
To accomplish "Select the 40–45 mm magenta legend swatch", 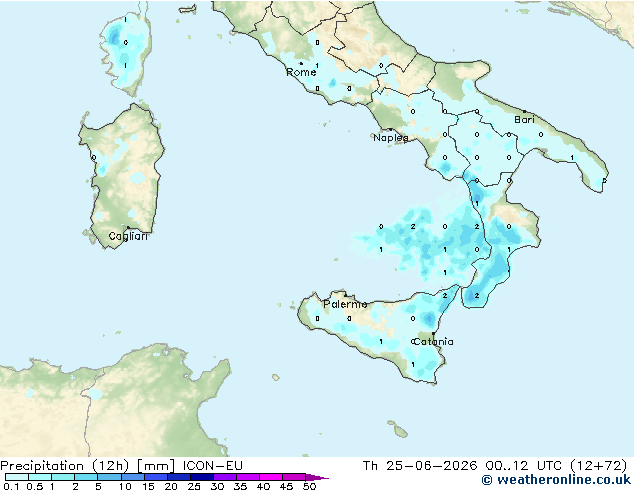I will click(271, 477).
